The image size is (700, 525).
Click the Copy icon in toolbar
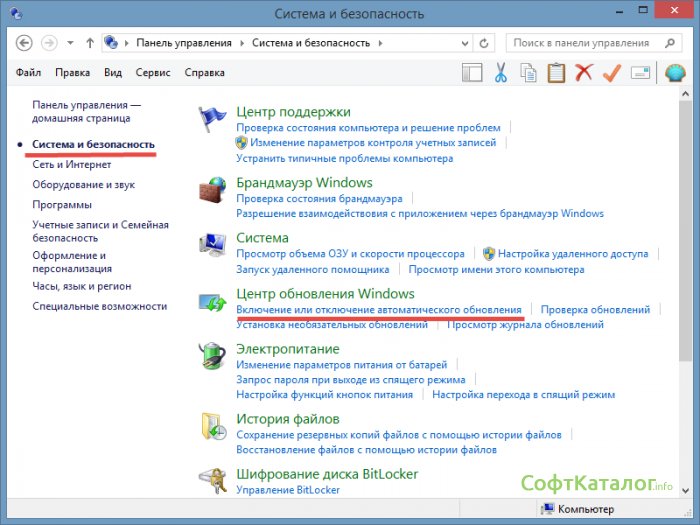tap(529, 72)
